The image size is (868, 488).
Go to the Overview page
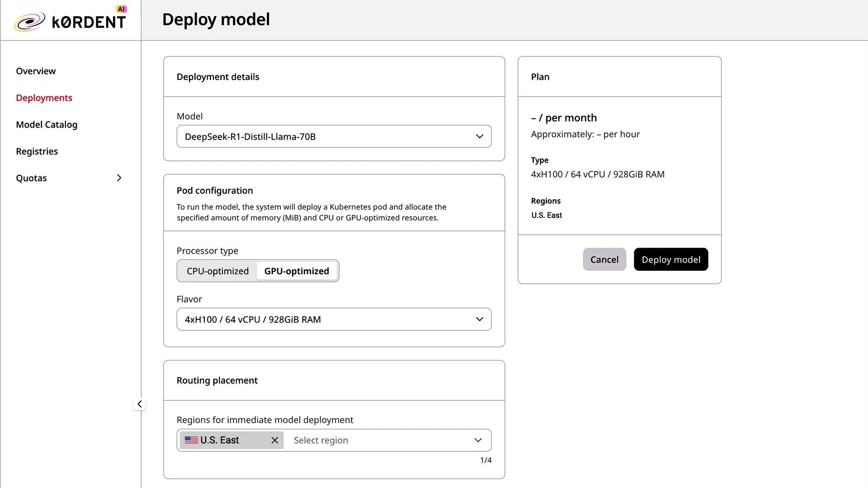(x=36, y=71)
